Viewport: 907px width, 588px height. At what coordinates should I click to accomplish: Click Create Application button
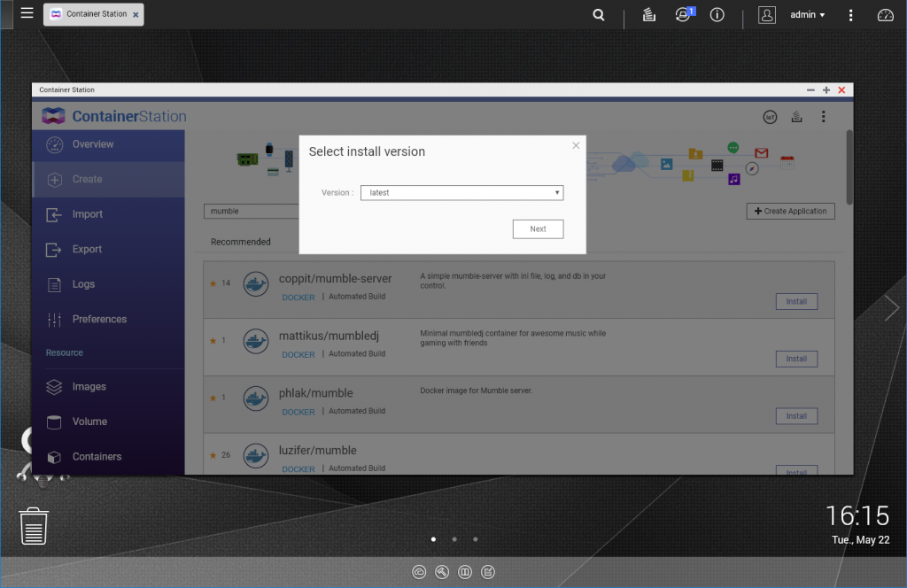point(790,211)
